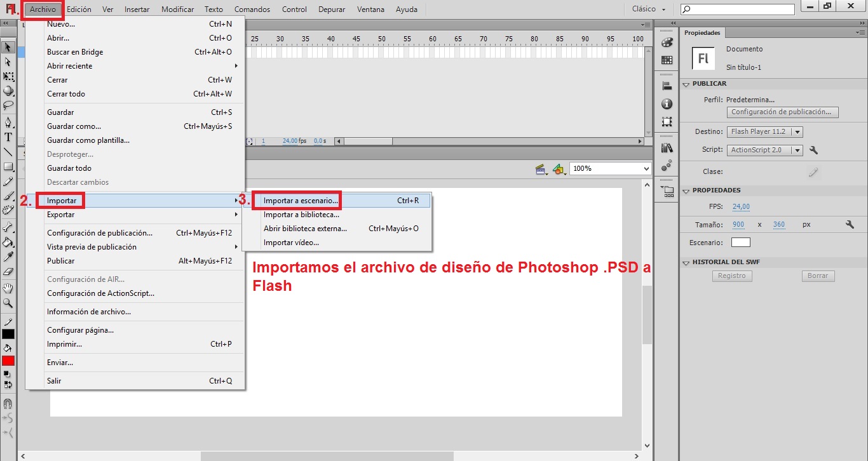Click the pencil icon beside Clase

813,172
